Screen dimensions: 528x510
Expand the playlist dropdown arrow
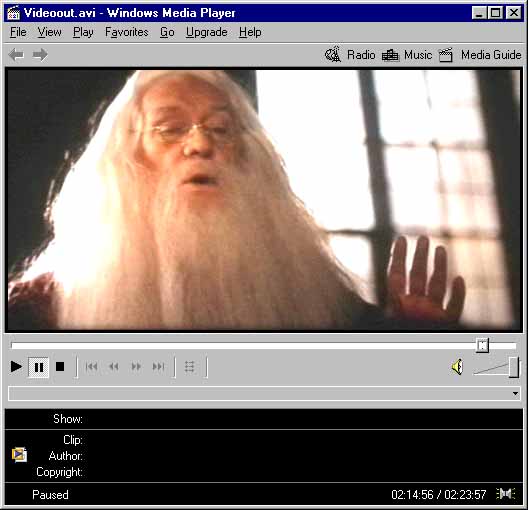[x=515, y=394]
